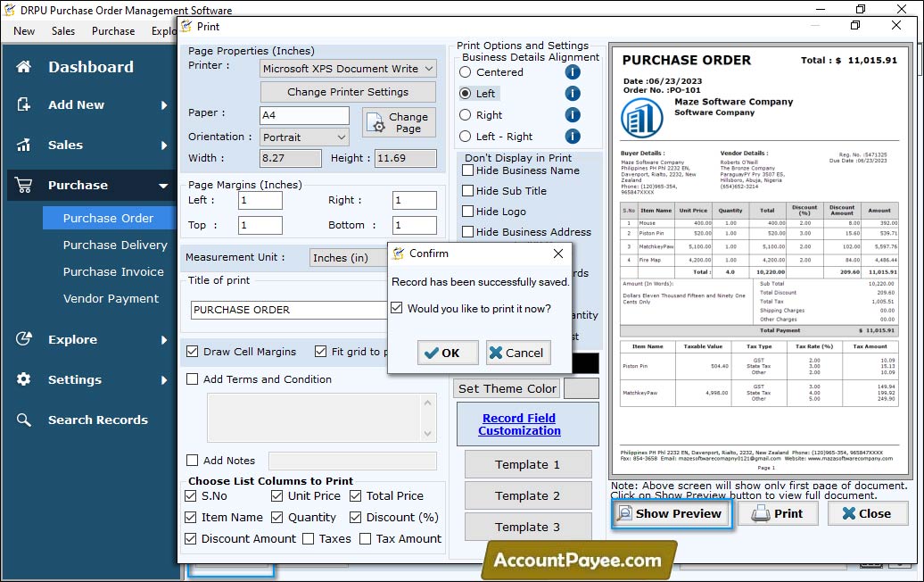The height and width of the screenshot is (582, 924).
Task: Select the Left alignment radio button
Action: [x=465, y=93]
